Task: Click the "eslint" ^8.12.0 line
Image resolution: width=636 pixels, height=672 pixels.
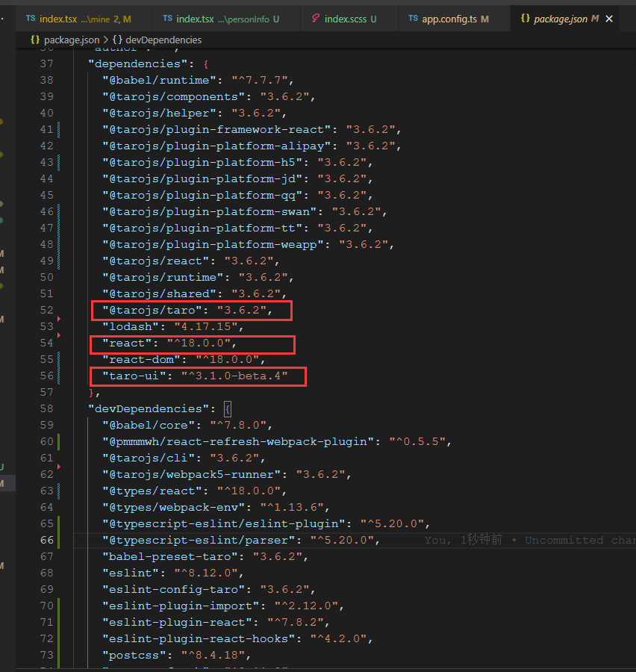Action: coord(172,573)
